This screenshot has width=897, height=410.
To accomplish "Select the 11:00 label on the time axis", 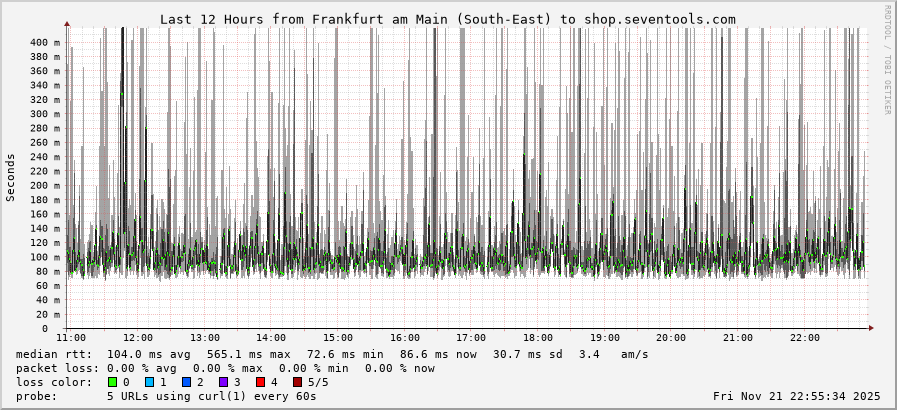I will click(71, 338).
